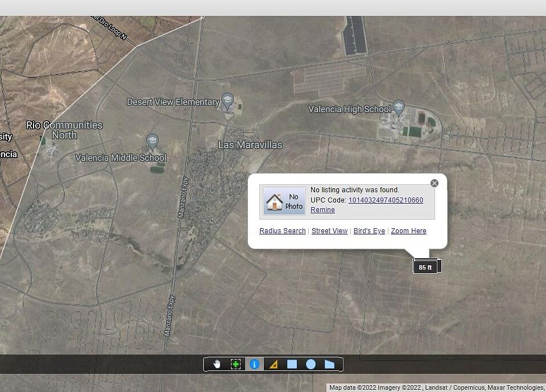Activate the blue info identify tool

point(255,364)
